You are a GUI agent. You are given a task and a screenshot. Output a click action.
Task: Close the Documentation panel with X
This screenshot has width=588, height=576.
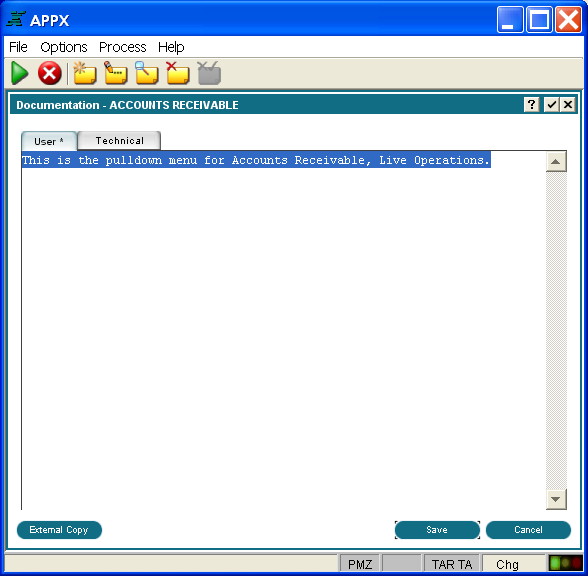click(568, 105)
